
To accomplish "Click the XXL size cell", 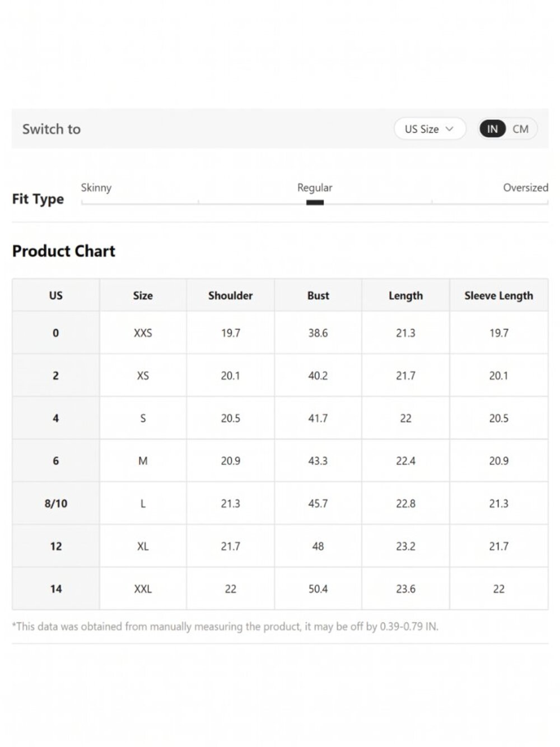I will (x=143, y=589).
